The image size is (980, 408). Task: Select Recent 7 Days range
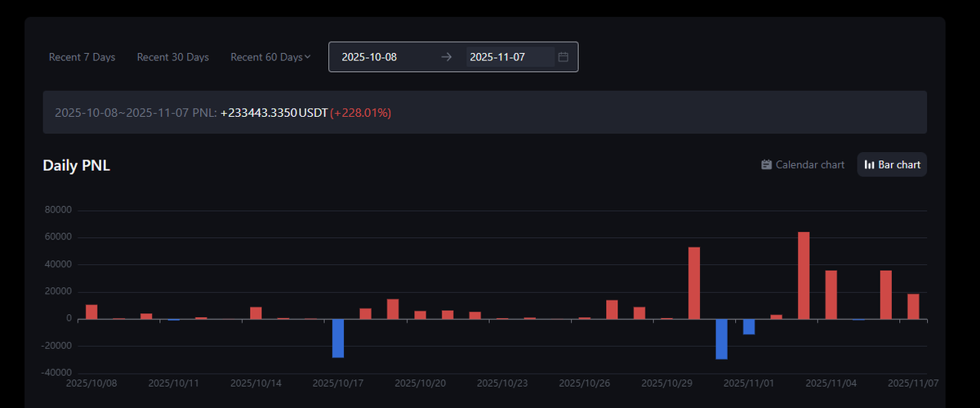tap(82, 57)
